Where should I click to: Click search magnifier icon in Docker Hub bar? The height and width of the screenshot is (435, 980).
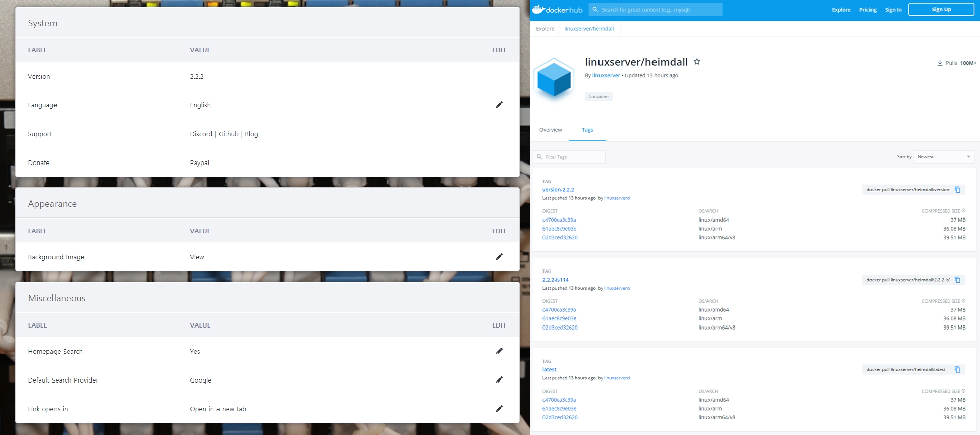pos(595,9)
